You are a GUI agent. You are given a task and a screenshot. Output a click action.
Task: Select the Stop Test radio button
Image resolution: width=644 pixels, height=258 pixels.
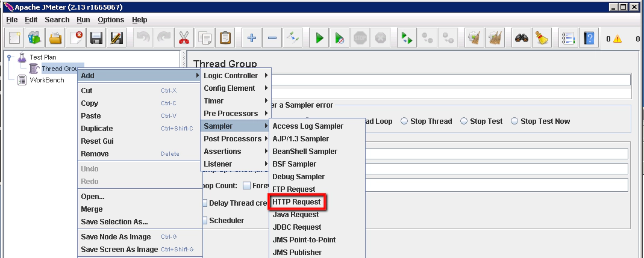(464, 121)
